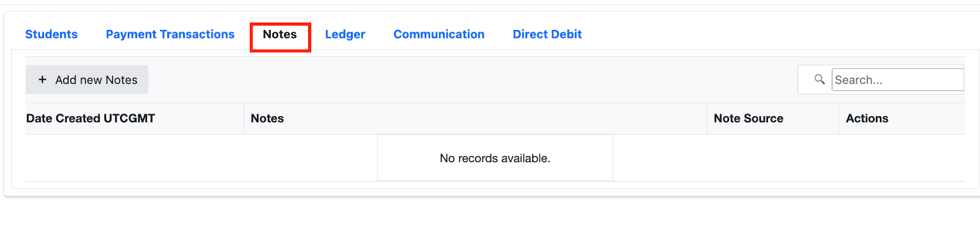Open the Direct Debit tab

pyautogui.click(x=547, y=34)
